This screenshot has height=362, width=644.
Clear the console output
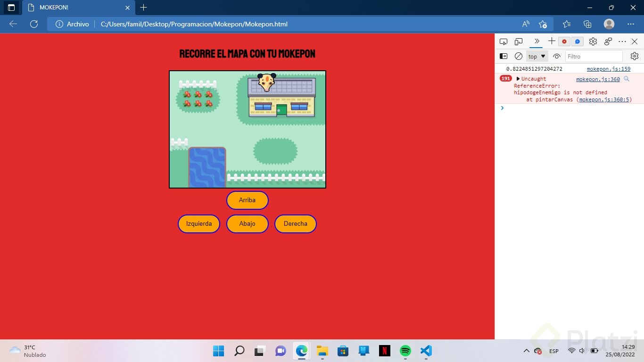click(x=519, y=56)
